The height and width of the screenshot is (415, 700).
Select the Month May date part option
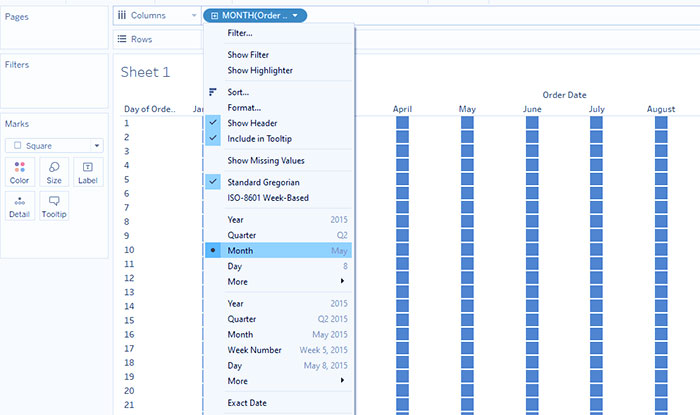pyautogui.click(x=279, y=250)
